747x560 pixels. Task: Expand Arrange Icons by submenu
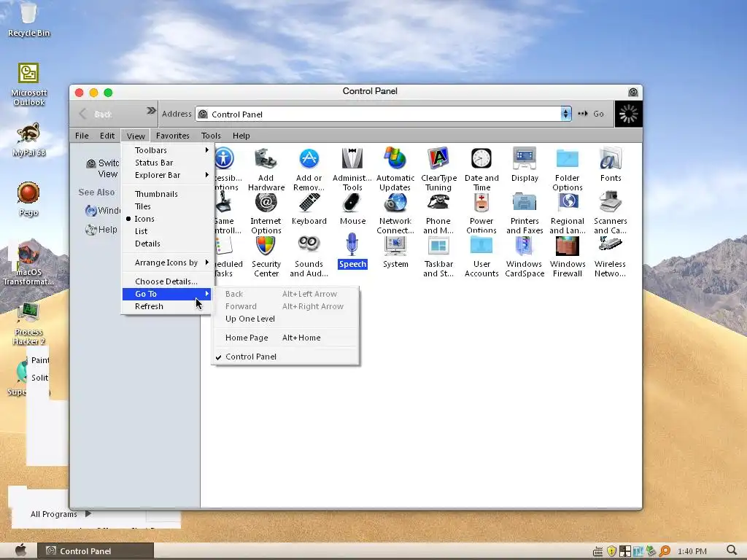(168, 262)
